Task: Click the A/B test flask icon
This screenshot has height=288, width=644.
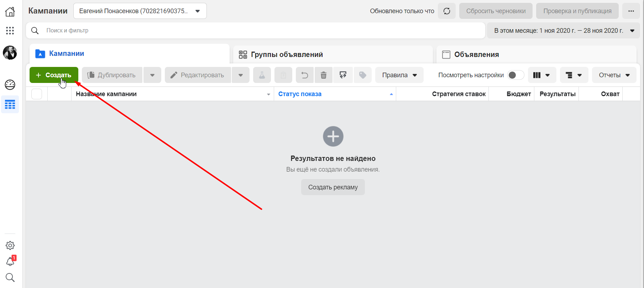Action: pyautogui.click(x=262, y=75)
